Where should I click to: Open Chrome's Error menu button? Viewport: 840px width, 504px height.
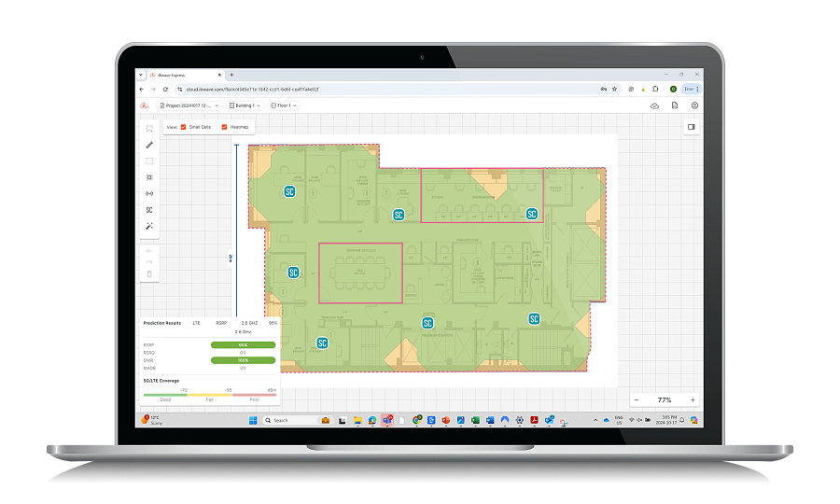click(691, 89)
